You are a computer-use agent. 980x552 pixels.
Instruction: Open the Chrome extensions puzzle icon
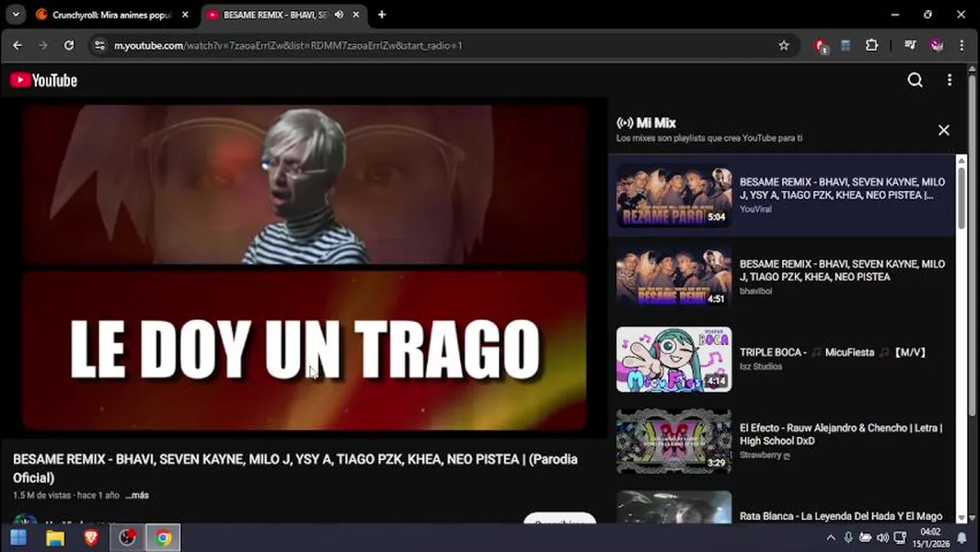tap(872, 45)
